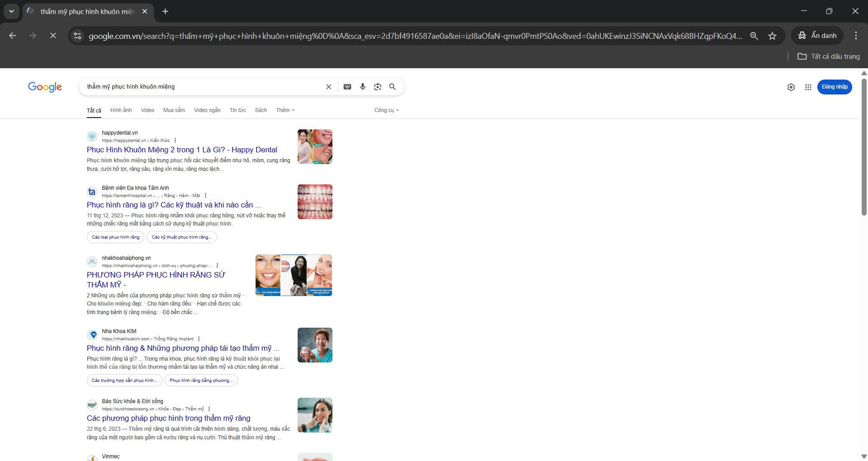Switch to the Sách tab
This screenshot has height=461, width=868.
pos(261,110)
